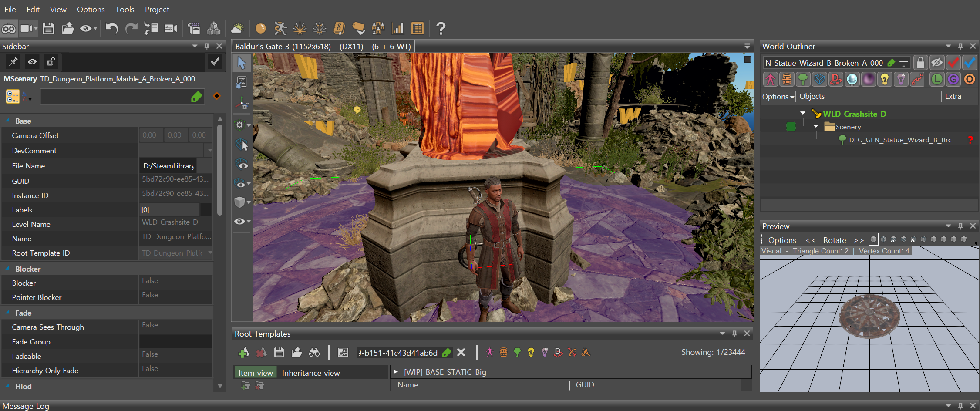Click the >> button in Preview panel

[x=859, y=240]
